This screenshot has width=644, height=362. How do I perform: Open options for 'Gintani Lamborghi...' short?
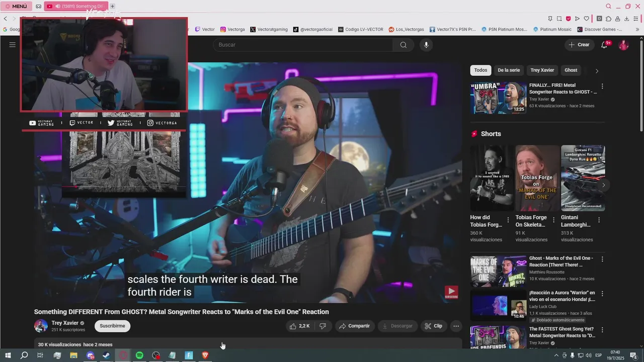(599, 220)
